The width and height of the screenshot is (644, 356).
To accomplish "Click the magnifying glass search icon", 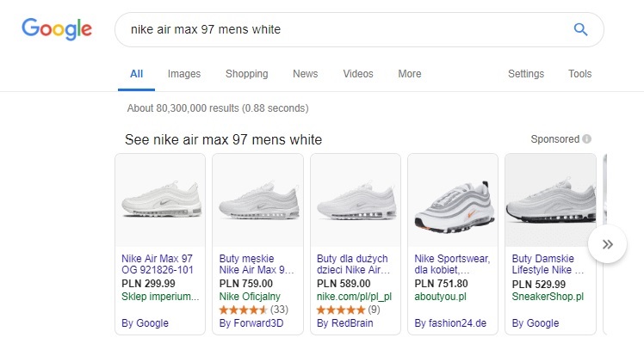I will [580, 30].
